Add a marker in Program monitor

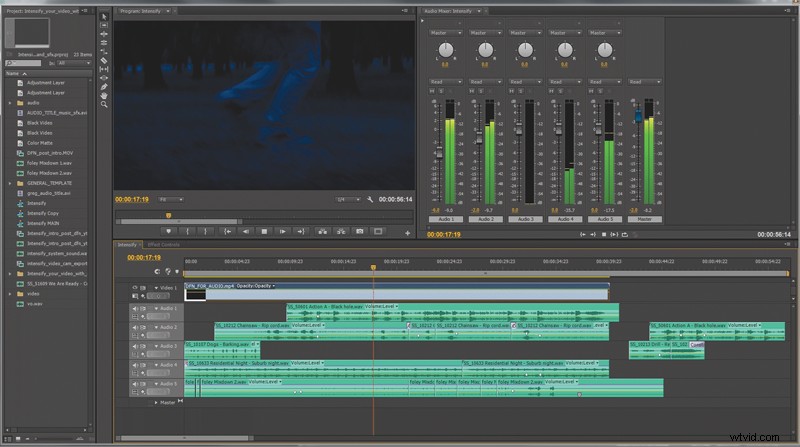coord(169,232)
